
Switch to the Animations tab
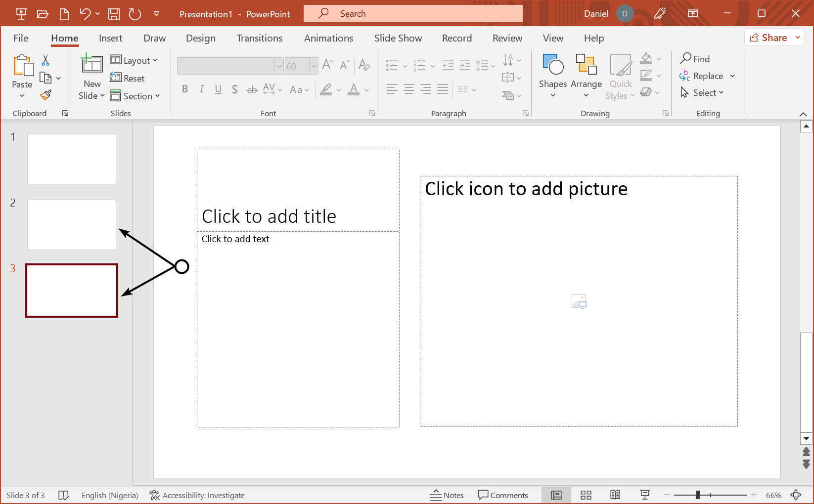pyautogui.click(x=328, y=38)
